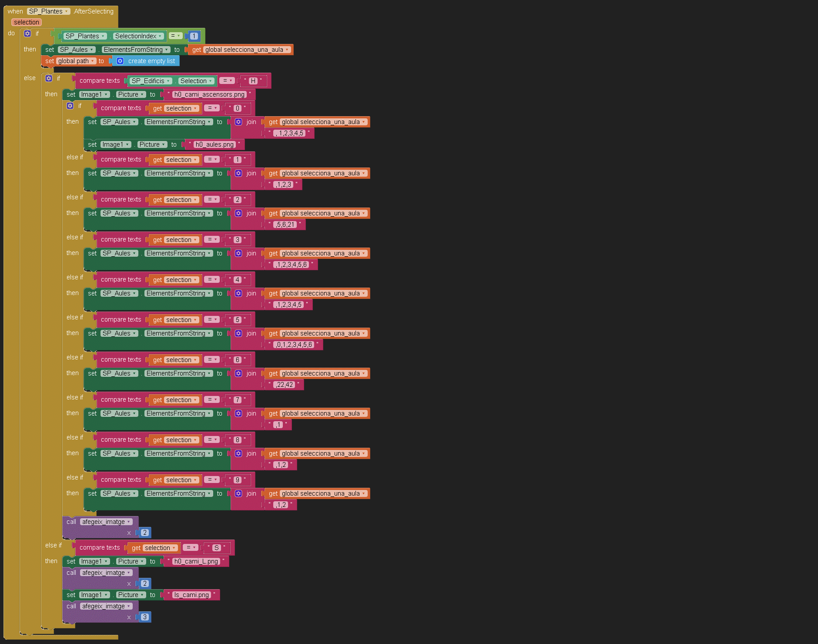Select the h0_cami_L.png text block
The width and height of the screenshot is (818, 644).
[x=196, y=561]
